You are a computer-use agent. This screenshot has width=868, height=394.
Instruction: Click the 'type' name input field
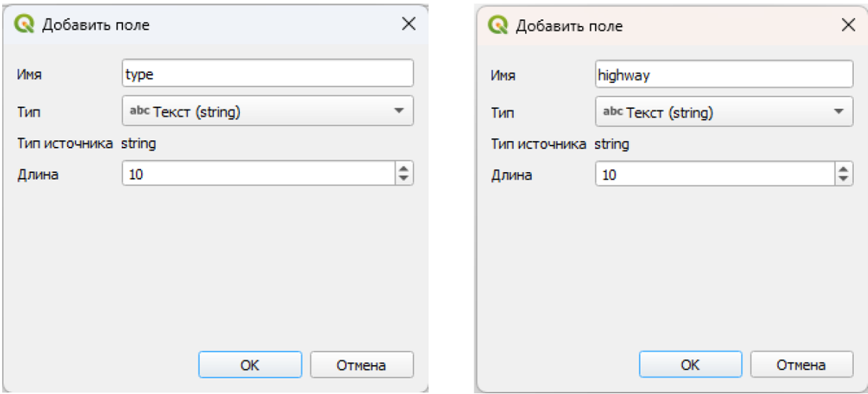click(267, 74)
